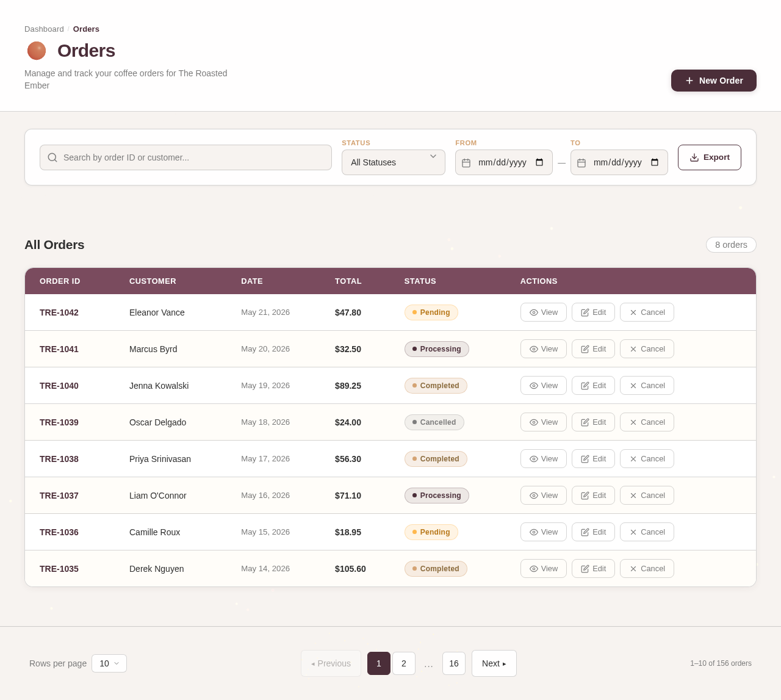
Task: Edit order TRE-1041 for Marcus Byrd
Action: (x=593, y=349)
